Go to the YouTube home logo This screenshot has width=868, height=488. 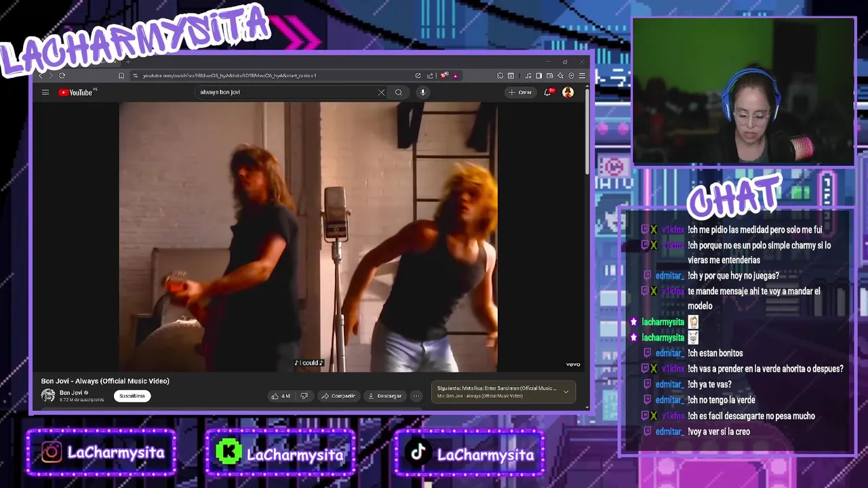pyautogui.click(x=76, y=92)
